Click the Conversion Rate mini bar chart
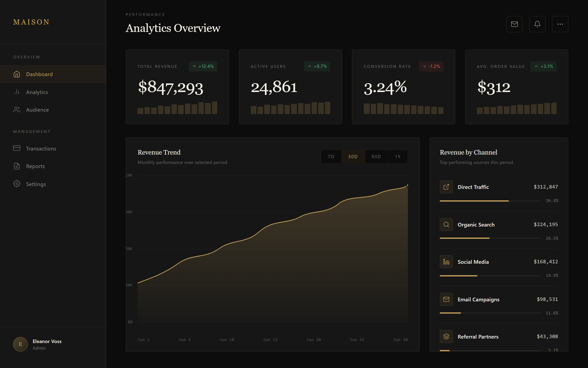This screenshot has width=588, height=368. tap(403, 109)
